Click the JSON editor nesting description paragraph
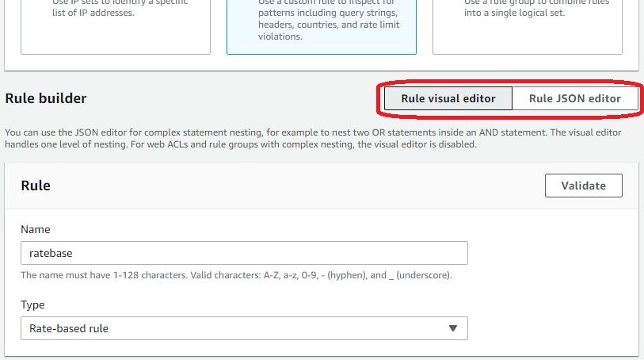Viewport: 644px width, 360px height. 313,132
